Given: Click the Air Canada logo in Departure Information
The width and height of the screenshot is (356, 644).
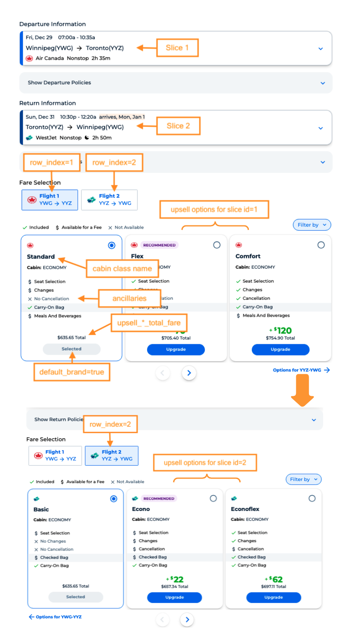Looking at the screenshot, I should point(29,58).
